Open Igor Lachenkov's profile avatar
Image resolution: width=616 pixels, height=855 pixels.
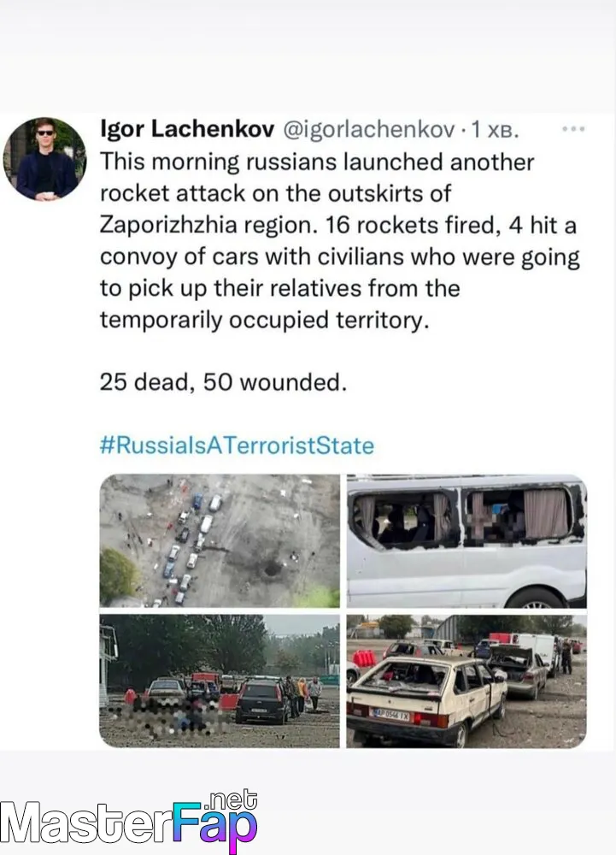(x=44, y=159)
